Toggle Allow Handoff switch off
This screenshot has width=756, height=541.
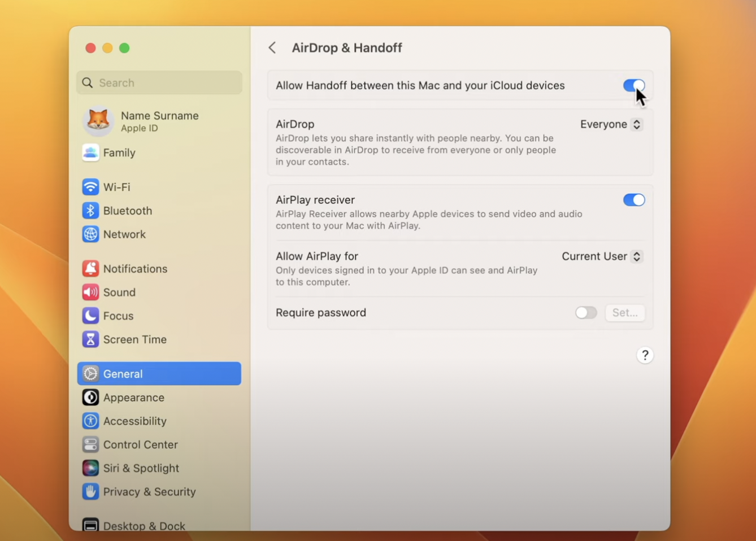[634, 86]
